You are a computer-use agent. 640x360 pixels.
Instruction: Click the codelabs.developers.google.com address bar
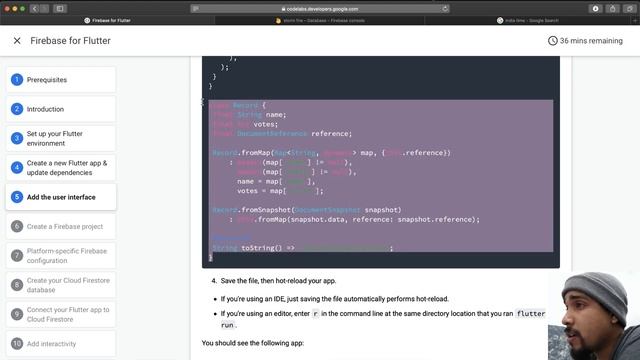pos(320,9)
